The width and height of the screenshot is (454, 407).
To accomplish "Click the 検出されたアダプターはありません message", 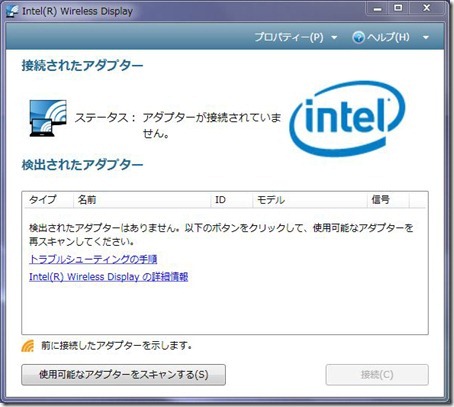I will coord(221,235).
